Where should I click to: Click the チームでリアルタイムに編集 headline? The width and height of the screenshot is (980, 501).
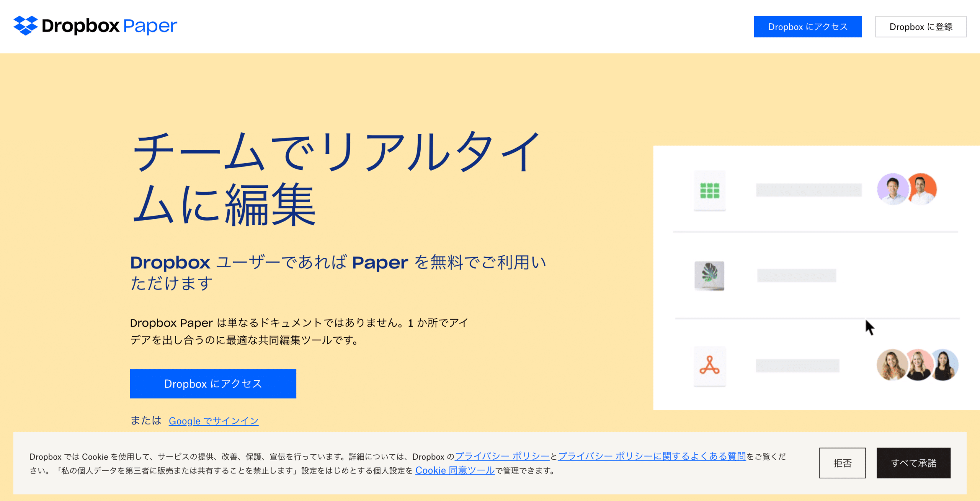point(336,178)
